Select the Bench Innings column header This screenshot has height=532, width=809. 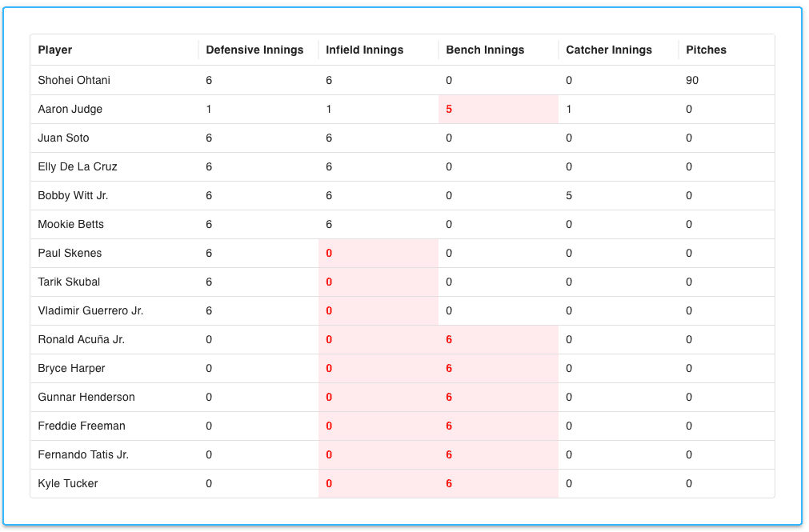click(485, 50)
